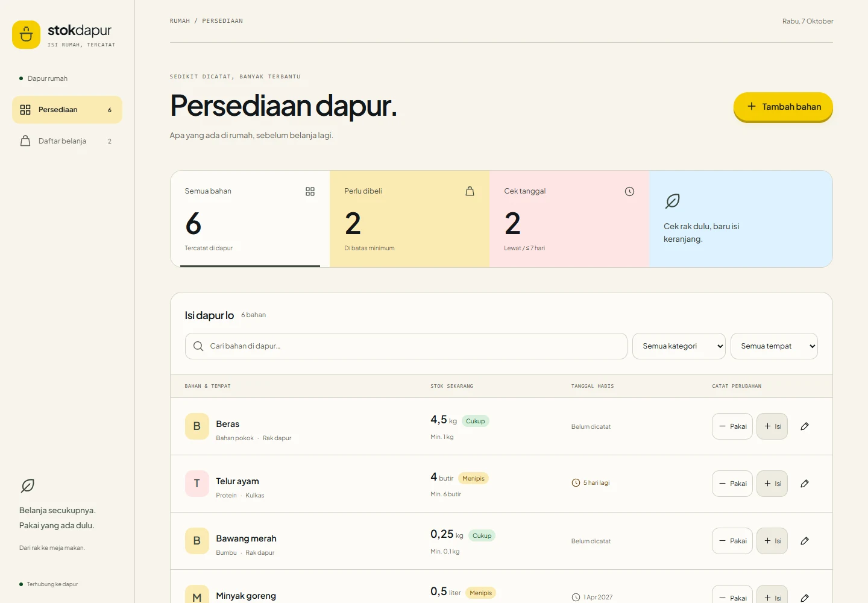
Task: Click the Cukup badge on Beras
Action: 475,421
